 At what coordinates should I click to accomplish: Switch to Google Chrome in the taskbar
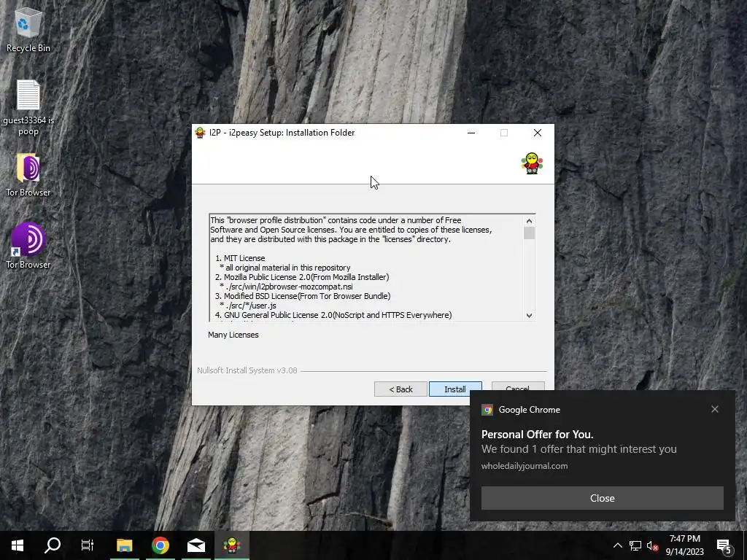(160, 545)
